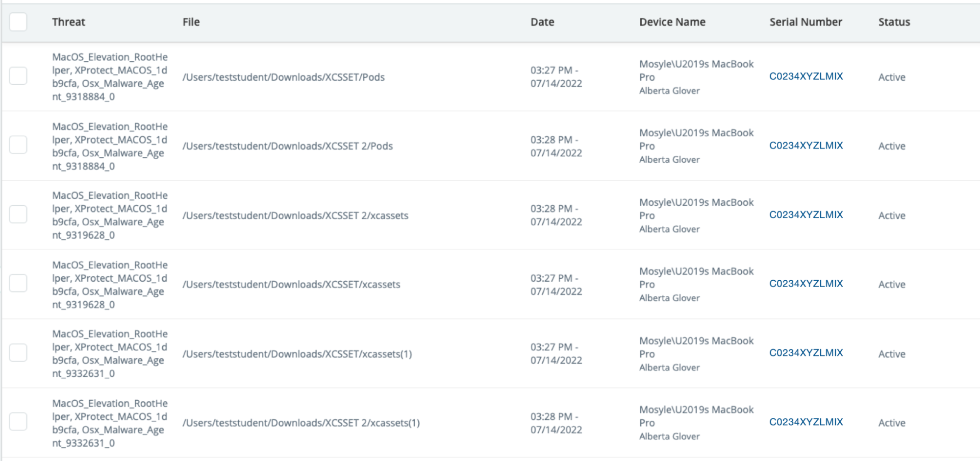Follow serial number link in XCSSET/xcassets row
Viewport: 980px width, 461px height.
(x=805, y=284)
